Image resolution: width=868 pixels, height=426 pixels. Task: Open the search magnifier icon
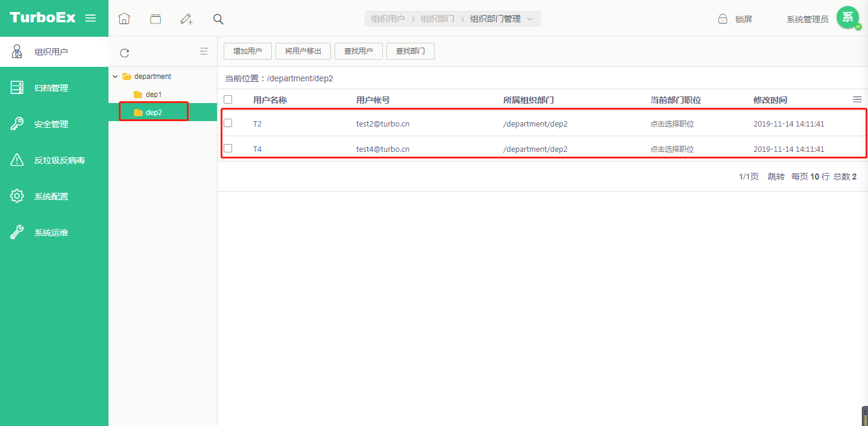click(x=218, y=19)
